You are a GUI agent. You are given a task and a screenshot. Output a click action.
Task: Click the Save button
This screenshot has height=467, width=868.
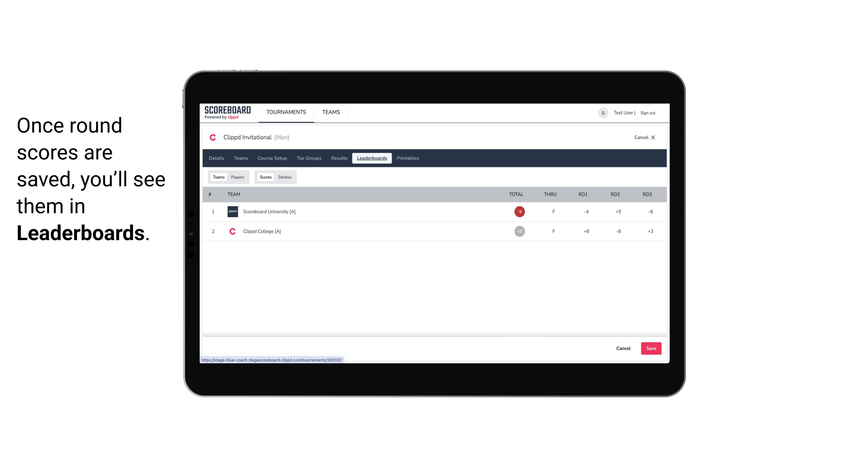(x=650, y=349)
